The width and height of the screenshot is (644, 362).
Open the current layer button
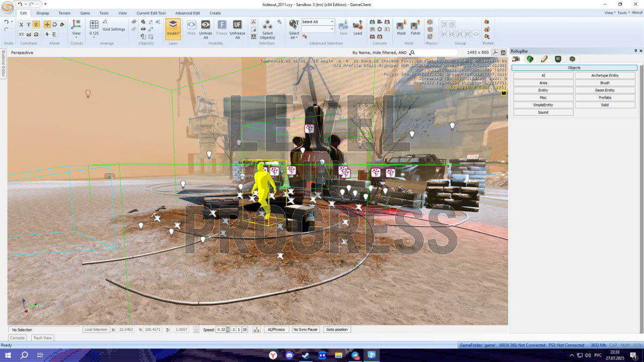[173, 26]
